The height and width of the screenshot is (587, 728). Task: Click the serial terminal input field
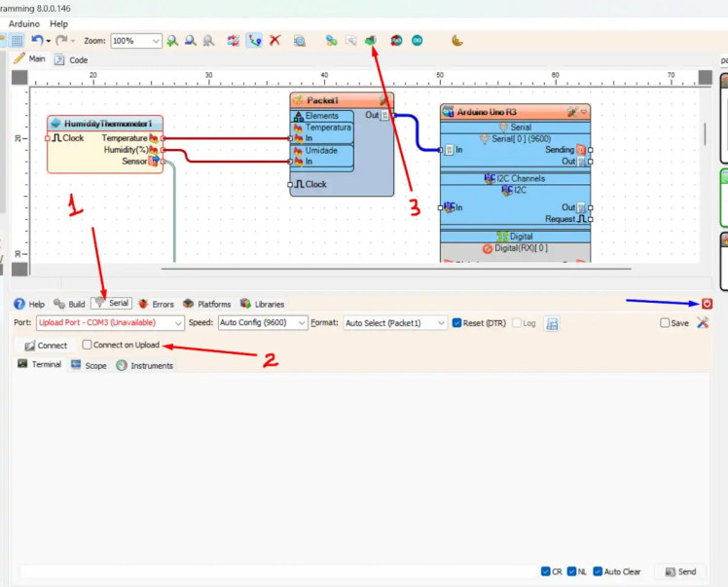coord(273,571)
